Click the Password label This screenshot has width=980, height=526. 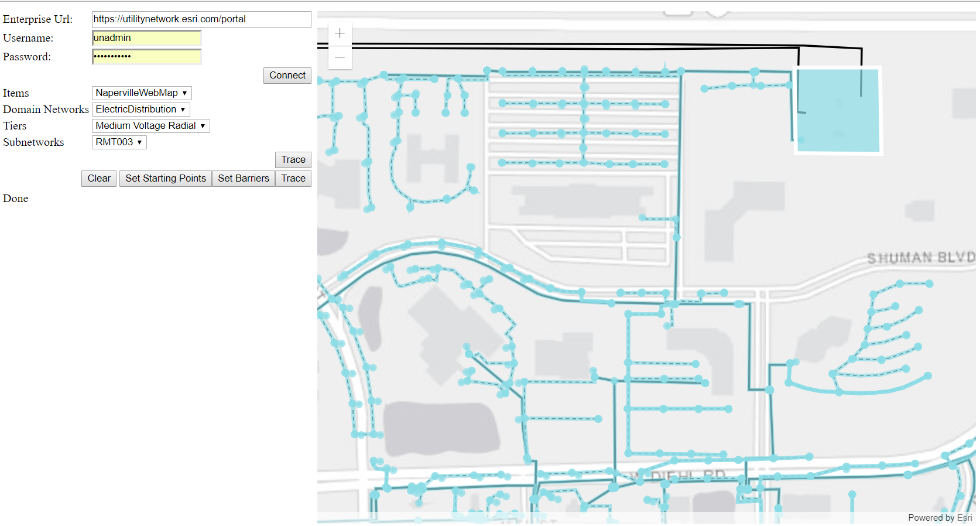click(27, 57)
